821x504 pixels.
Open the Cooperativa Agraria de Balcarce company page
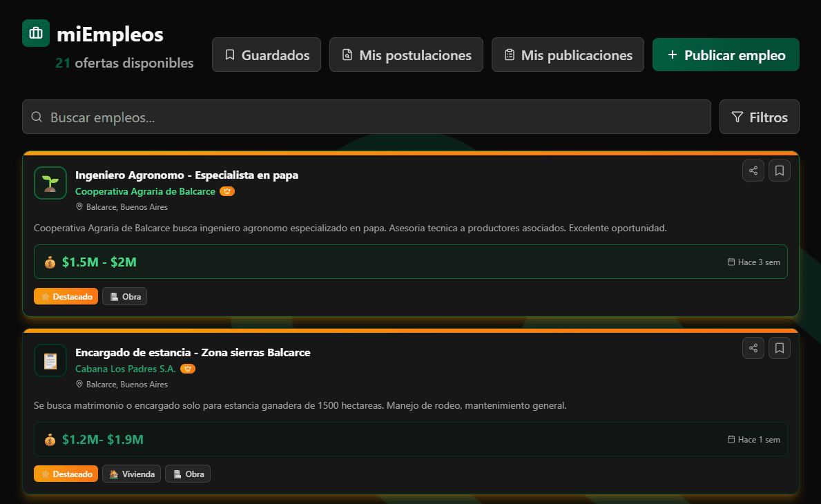(x=146, y=191)
